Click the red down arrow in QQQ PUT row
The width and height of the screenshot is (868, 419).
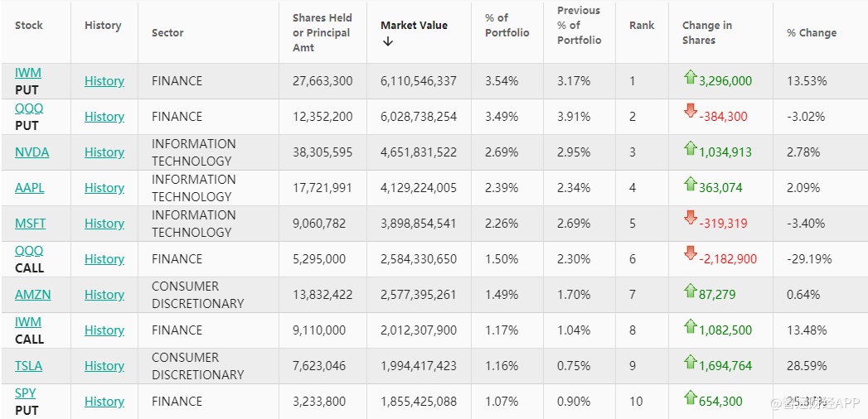click(690, 111)
